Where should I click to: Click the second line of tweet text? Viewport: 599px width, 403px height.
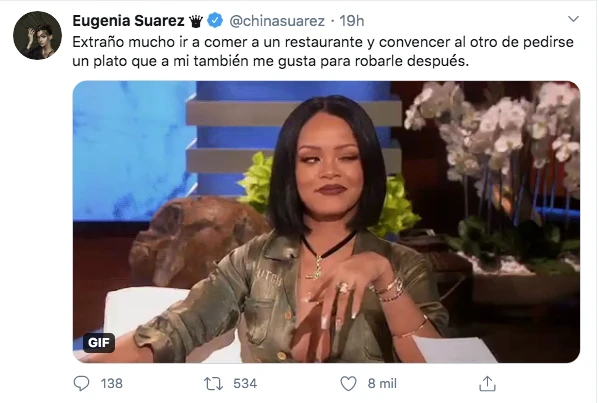[x=270, y=61]
